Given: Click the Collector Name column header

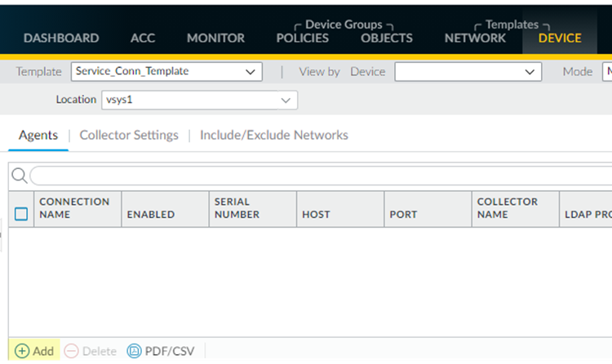Looking at the screenshot, I should point(508,208).
